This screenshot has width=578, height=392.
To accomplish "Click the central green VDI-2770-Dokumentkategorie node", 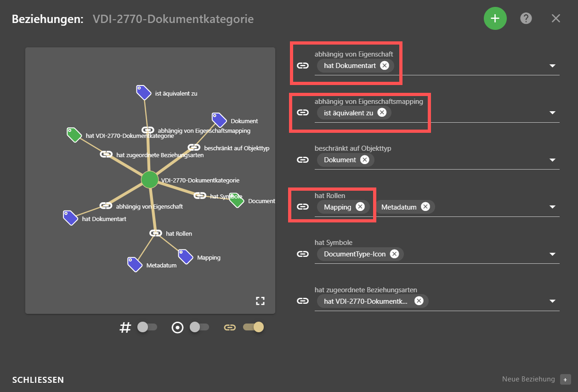I will coord(150,180).
